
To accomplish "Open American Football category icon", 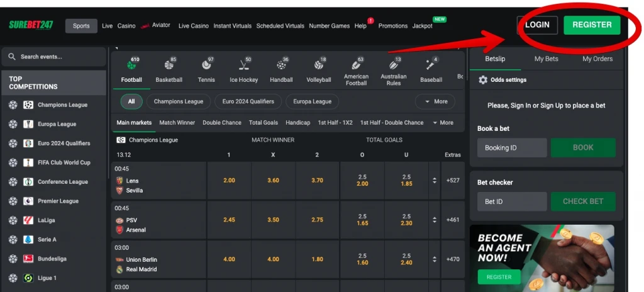I will coord(356,65).
